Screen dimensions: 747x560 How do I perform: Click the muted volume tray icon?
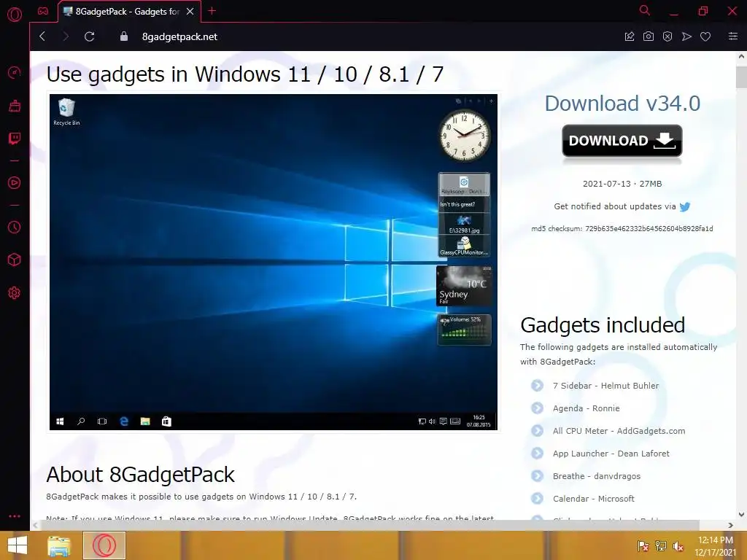click(x=678, y=546)
